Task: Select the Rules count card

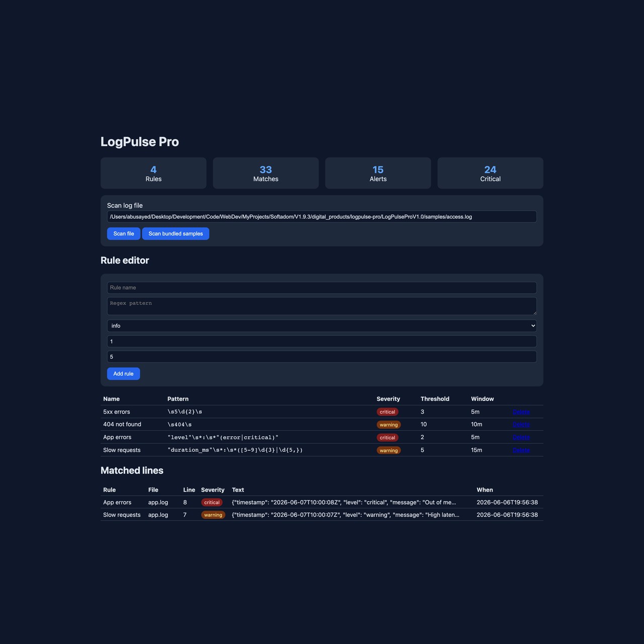Action: [153, 173]
